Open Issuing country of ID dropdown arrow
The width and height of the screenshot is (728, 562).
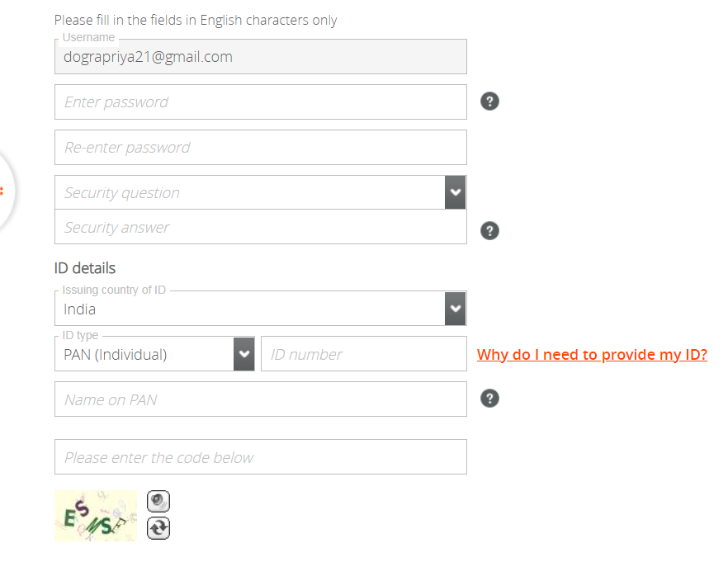(455, 309)
